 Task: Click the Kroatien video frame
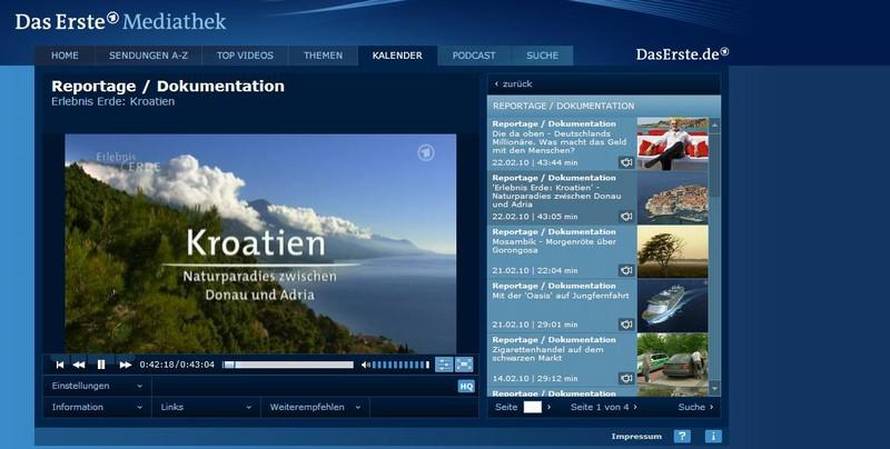tap(261, 244)
